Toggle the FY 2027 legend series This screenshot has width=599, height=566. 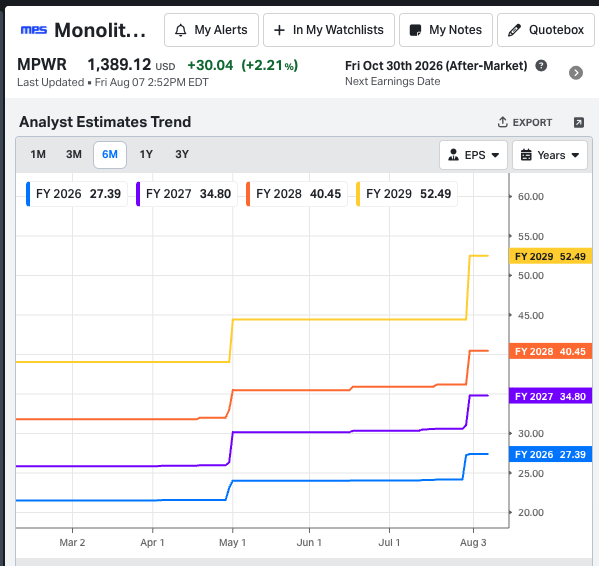(x=186, y=194)
